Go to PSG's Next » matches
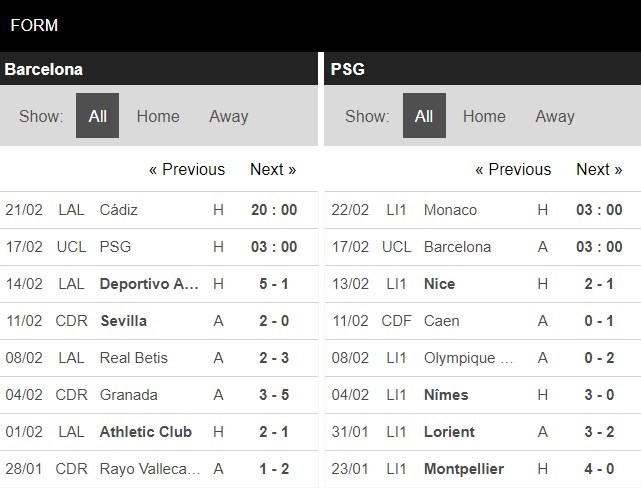The width and height of the screenshot is (641, 490). pyautogui.click(x=599, y=169)
